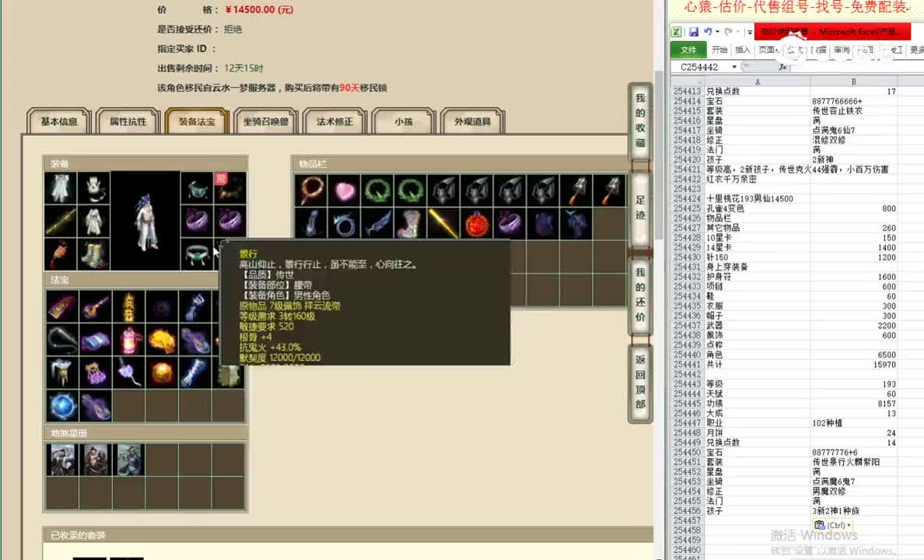924x560 pixels.
Task: Click the Redo icon in Excel
Action: click(x=728, y=32)
